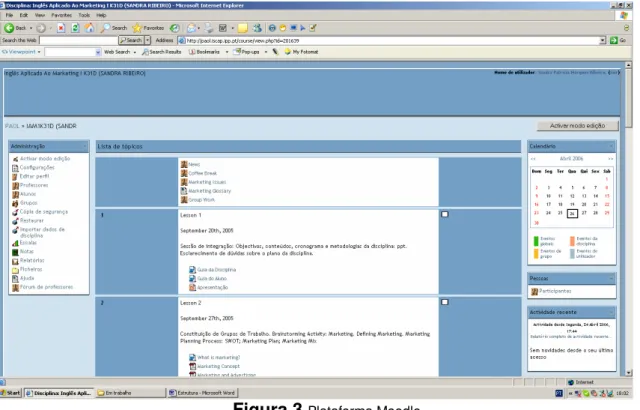This screenshot has height=410, width=640.
Task: Click the orange Eventos da disciplina swatch
Action: pos(572,241)
